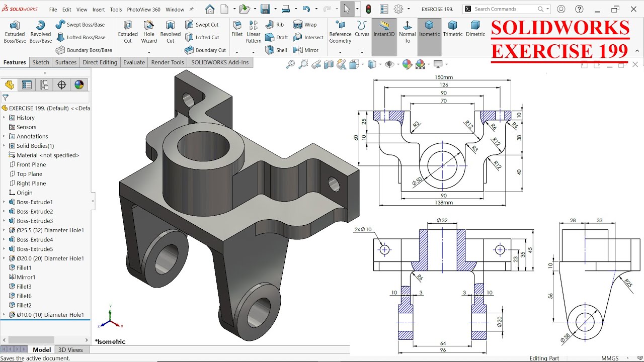Select the Intersect tool
Viewport: 644px width, 362px height.
coord(308,37)
